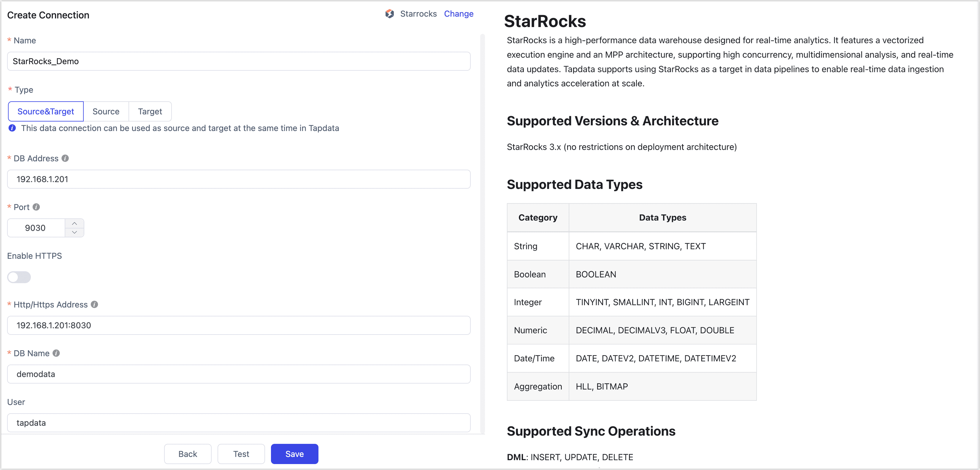Click Supported Data Types heading
This screenshot has height=470, width=980.
click(x=575, y=184)
